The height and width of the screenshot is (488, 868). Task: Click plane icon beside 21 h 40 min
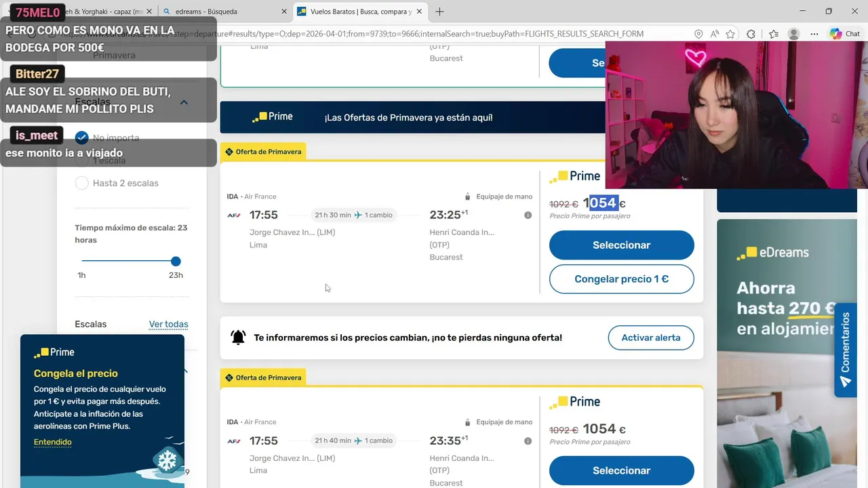pos(358,441)
